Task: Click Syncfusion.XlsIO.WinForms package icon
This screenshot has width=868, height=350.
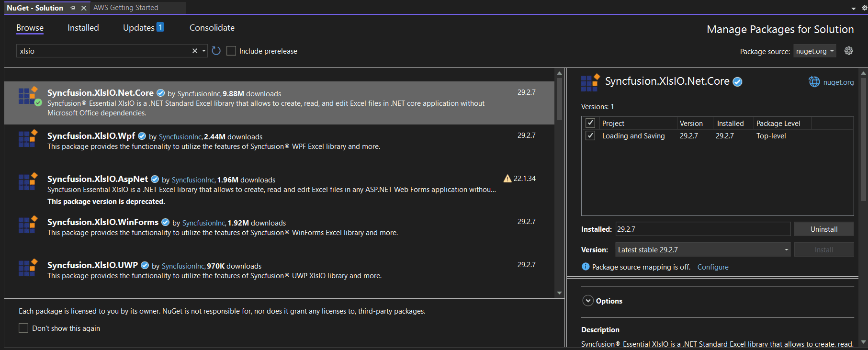Action: tap(28, 225)
